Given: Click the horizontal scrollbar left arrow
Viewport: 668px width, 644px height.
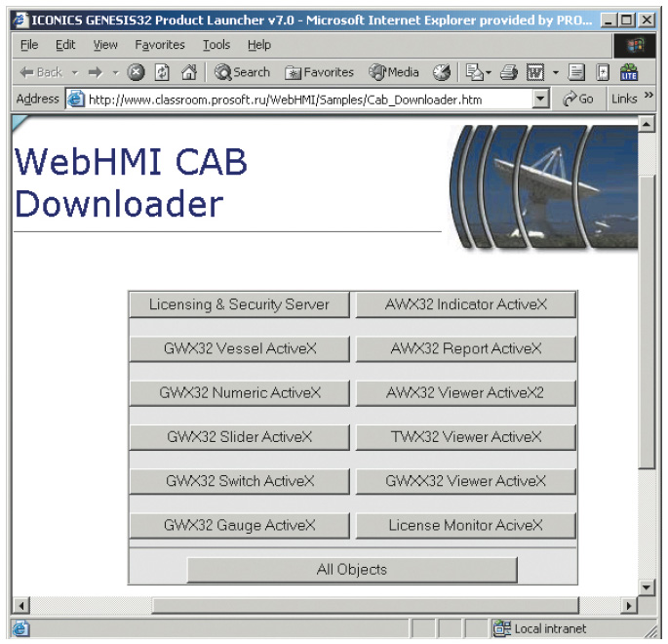Looking at the screenshot, I should [20, 605].
